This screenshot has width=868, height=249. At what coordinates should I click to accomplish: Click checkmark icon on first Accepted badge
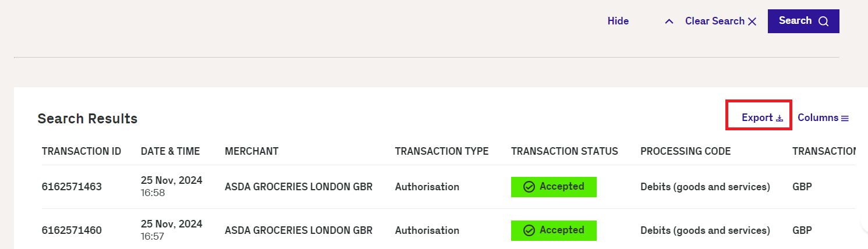pos(529,187)
